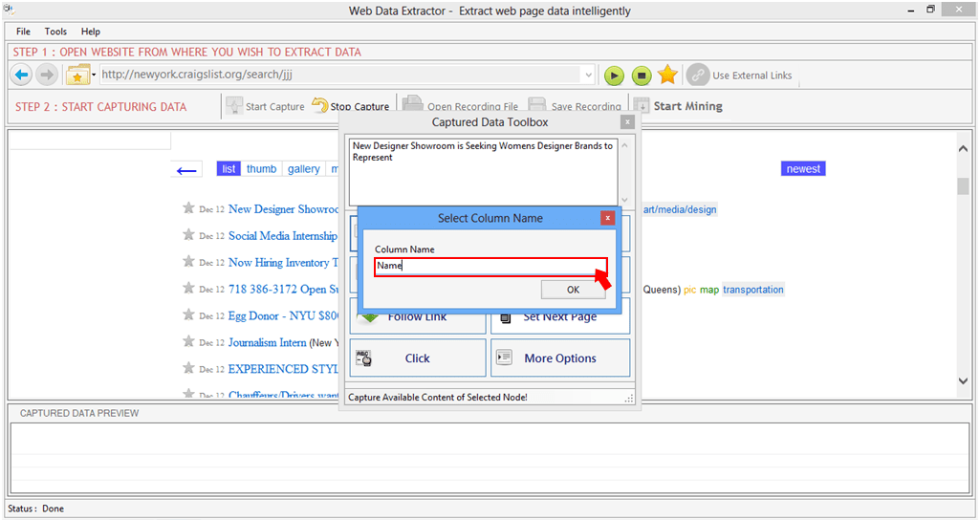Click the Column Name text field
980x520 pixels.
[490, 266]
